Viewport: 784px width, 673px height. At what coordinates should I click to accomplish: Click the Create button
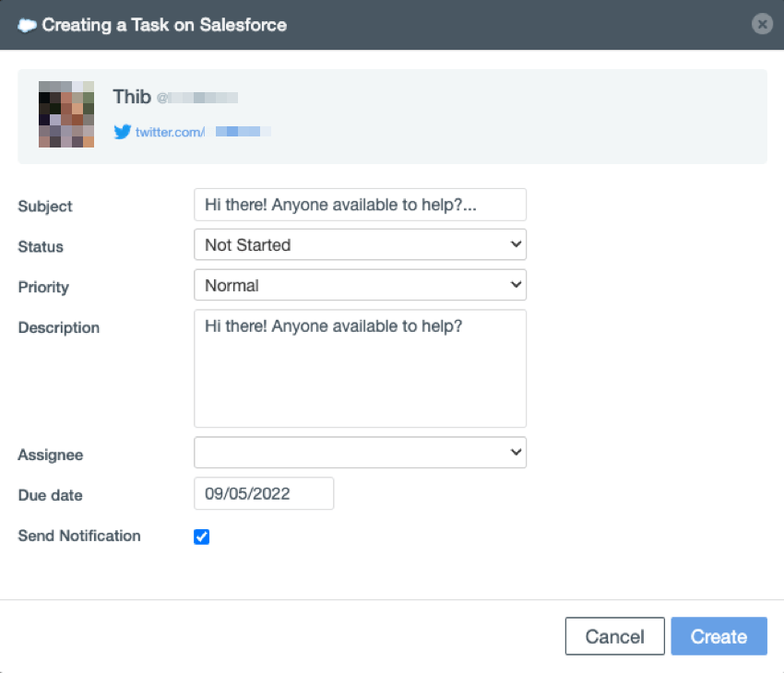(x=719, y=636)
